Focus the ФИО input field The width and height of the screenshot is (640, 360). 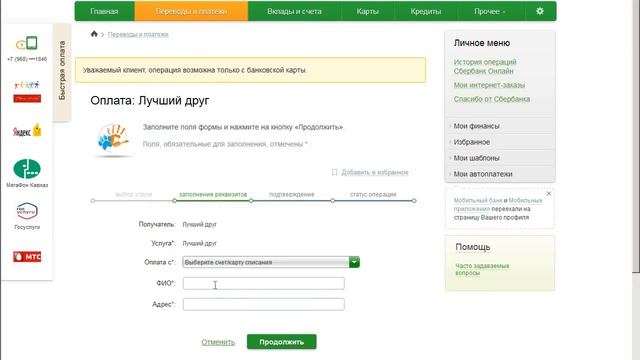pos(264,283)
